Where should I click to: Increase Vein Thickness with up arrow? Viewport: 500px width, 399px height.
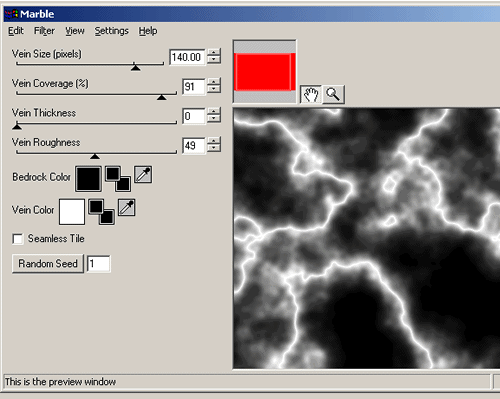click(x=214, y=112)
